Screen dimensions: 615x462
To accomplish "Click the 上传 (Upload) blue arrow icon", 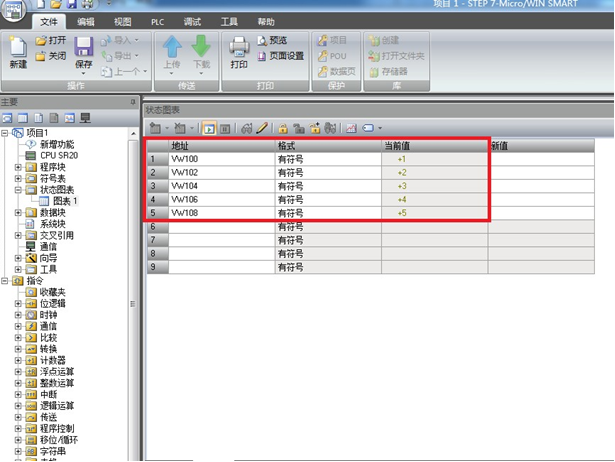I will click(172, 47).
